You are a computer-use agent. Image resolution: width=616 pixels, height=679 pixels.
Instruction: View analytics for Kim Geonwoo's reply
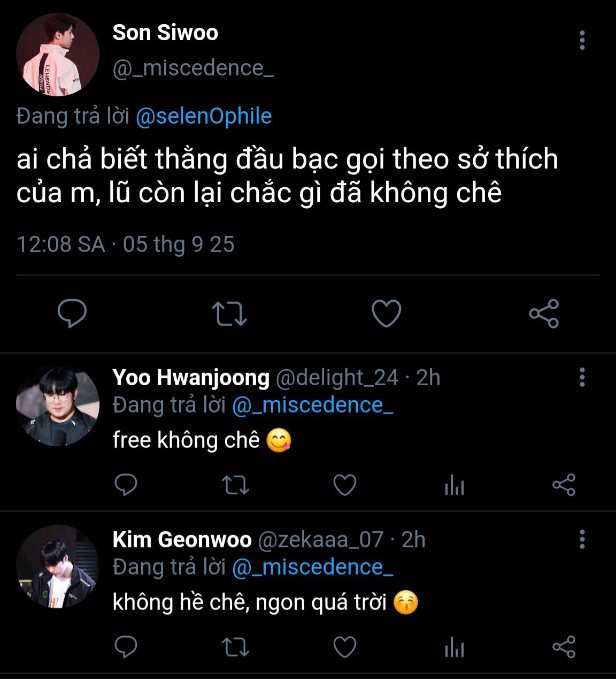click(x=455, y=647)
